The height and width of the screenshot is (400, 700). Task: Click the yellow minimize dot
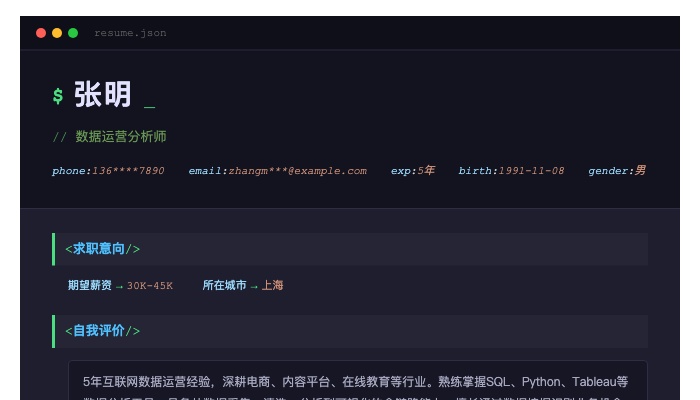pos(57,33)
